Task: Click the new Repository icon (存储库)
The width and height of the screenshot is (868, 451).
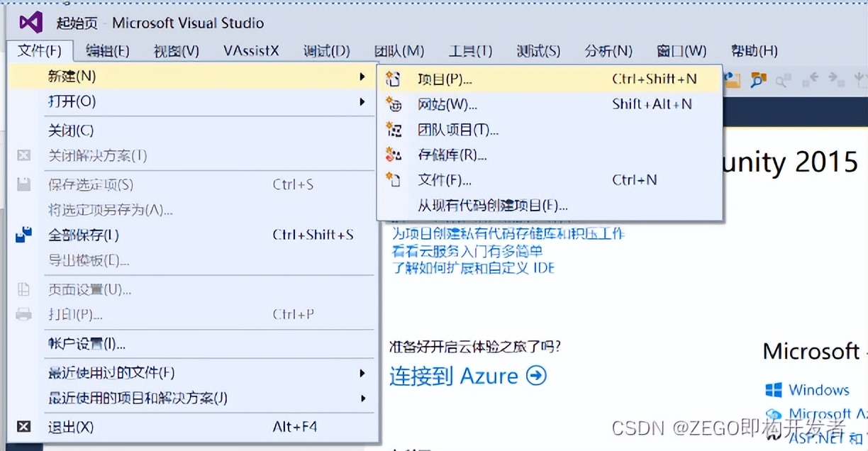Action: tap(393, 155)
